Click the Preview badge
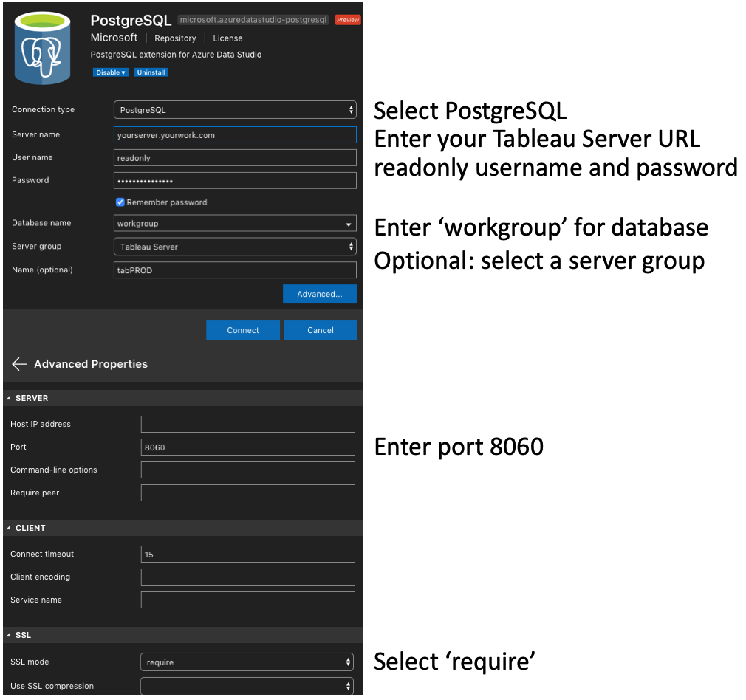 point(348,20)
